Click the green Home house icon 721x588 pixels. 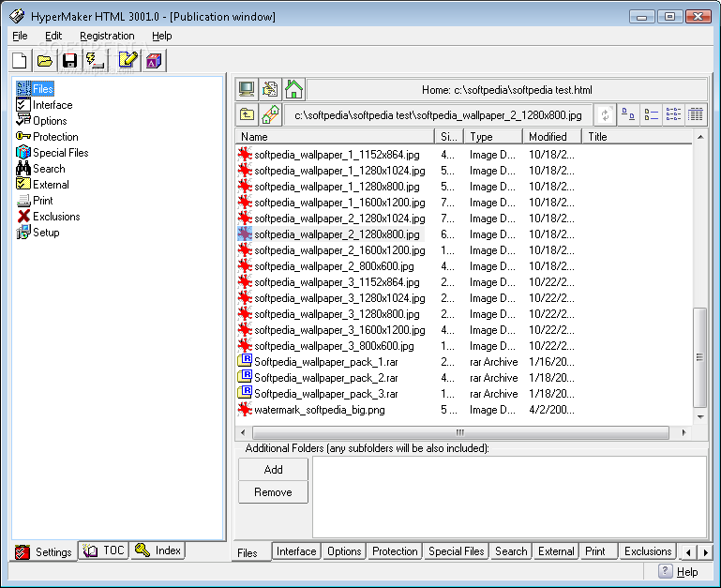point(293,89)
